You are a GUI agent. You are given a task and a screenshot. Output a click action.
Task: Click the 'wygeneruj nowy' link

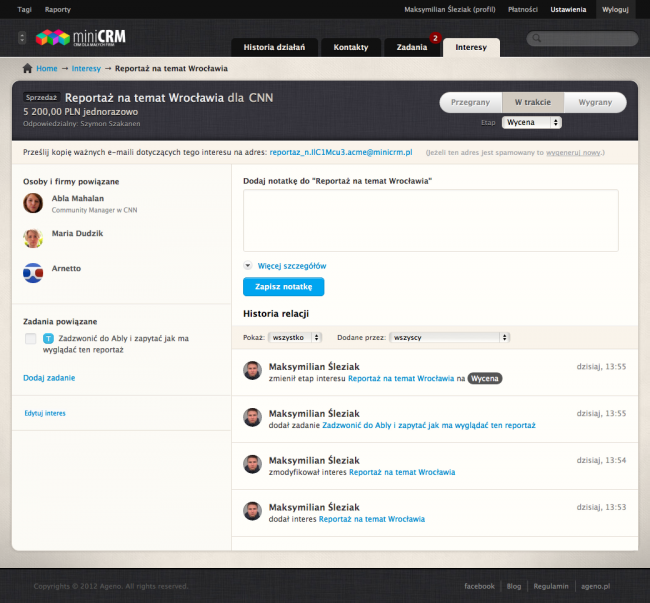coord(573,153)
